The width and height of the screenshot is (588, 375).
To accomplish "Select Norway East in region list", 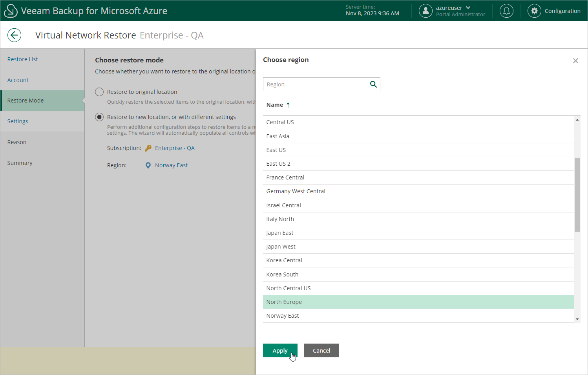I will point(418,316).
